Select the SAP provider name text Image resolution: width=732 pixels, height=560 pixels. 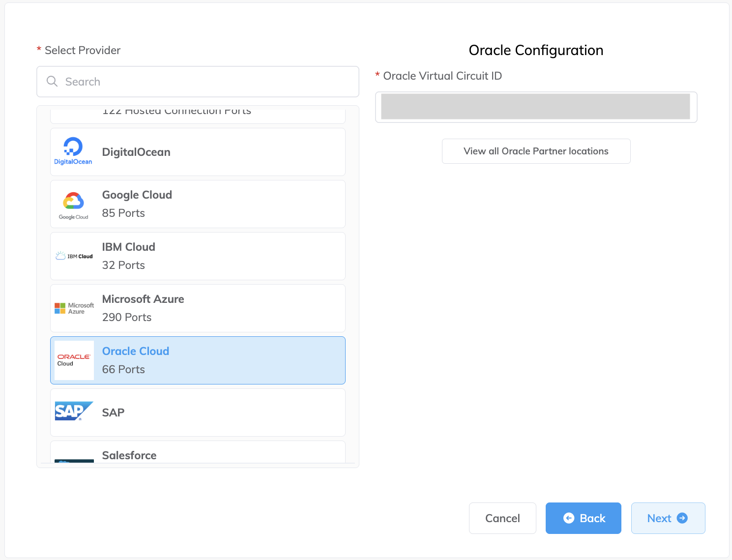click(113, 413)
